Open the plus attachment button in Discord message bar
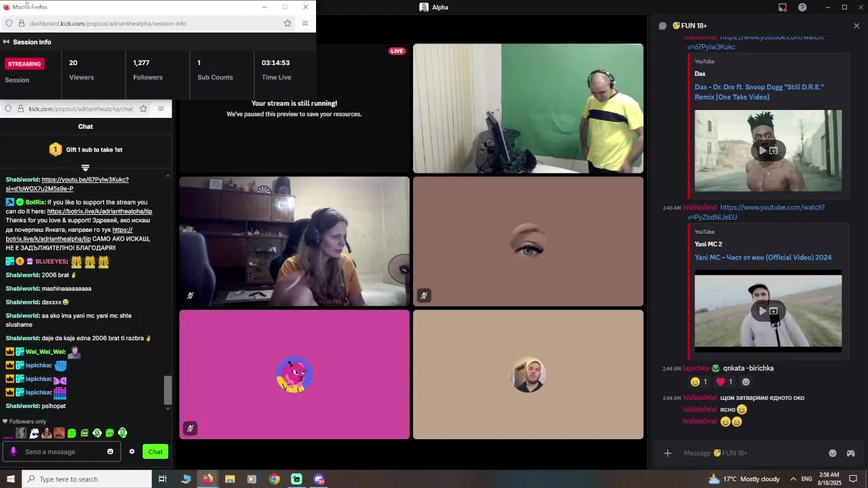This screenshot has width=868, height=488. tap(667, 453)
